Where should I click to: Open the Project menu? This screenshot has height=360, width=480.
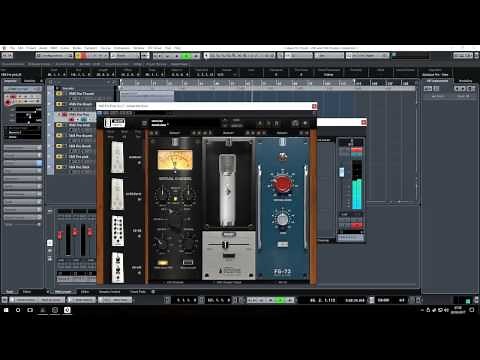point(31,48)
